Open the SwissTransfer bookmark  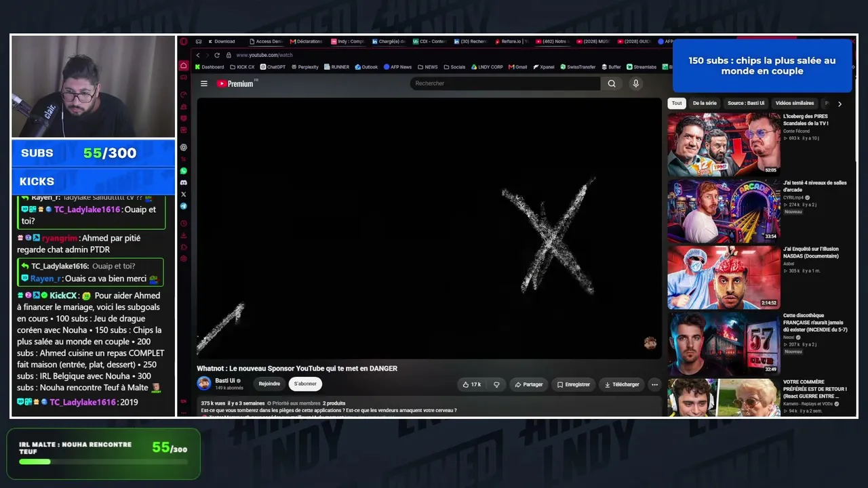[x=578, y=67]
